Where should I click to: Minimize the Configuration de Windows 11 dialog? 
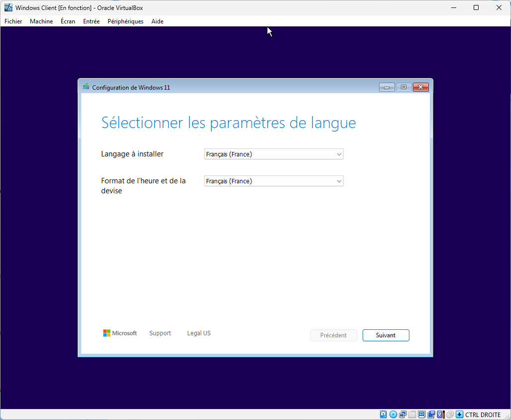[387, 87]
